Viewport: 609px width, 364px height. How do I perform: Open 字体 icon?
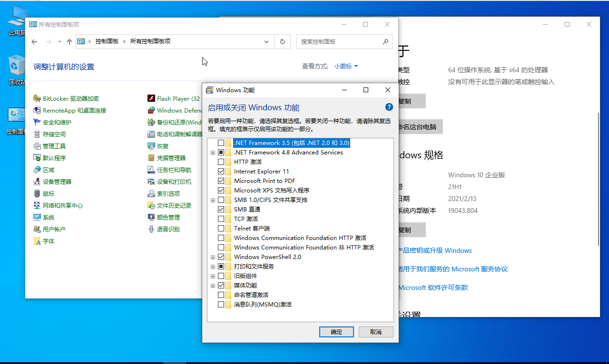pos(37,241)
